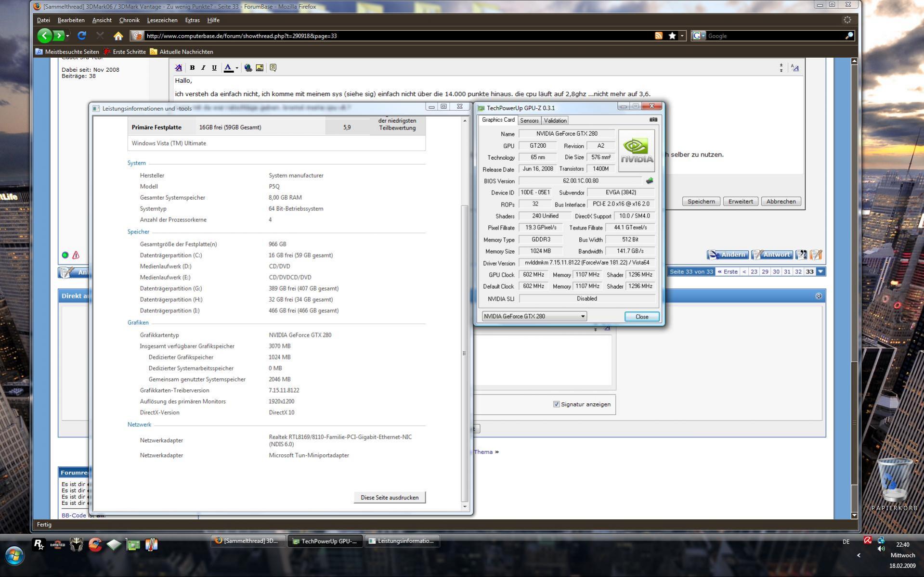Reload the page in Firefox
The height and width of the screenshot is (577, 924).
coord(82,36)
